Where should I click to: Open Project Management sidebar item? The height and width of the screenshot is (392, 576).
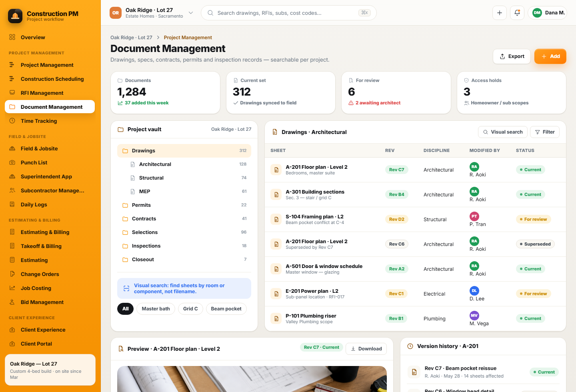(50, 65)
